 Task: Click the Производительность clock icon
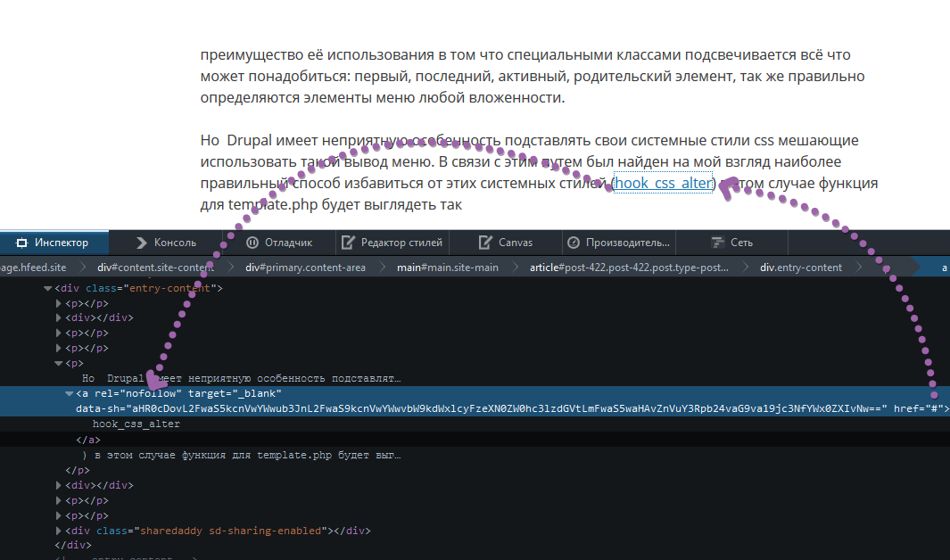[574, 243]
